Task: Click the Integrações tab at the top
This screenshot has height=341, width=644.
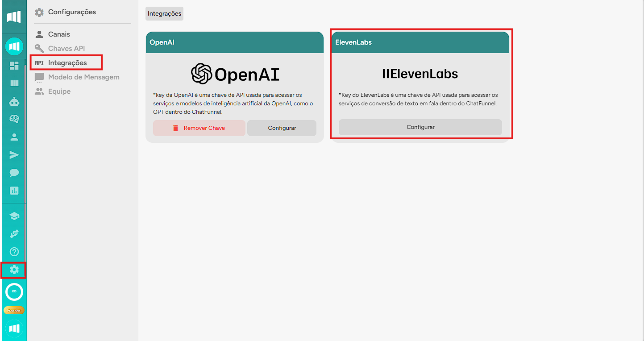Action: coord(164,13)
